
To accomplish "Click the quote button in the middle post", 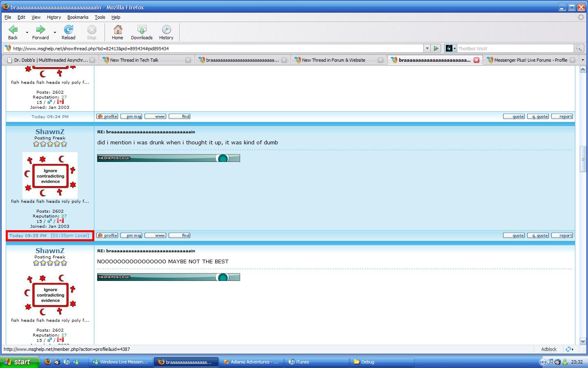I will [514, 236].
